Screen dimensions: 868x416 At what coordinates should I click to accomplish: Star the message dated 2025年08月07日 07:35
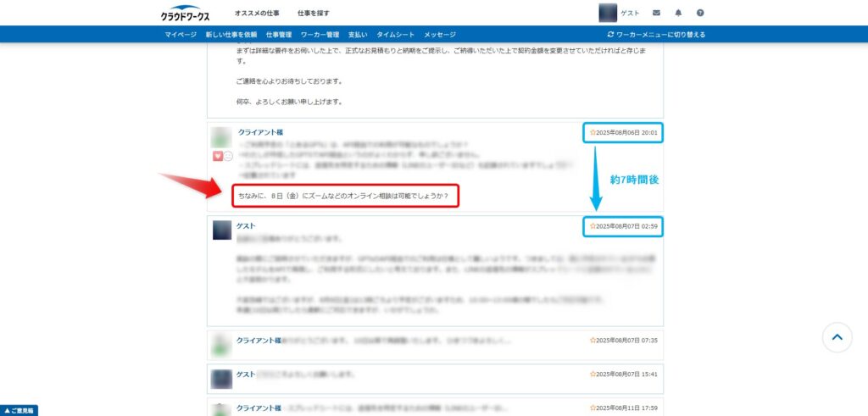click(593, 340)
